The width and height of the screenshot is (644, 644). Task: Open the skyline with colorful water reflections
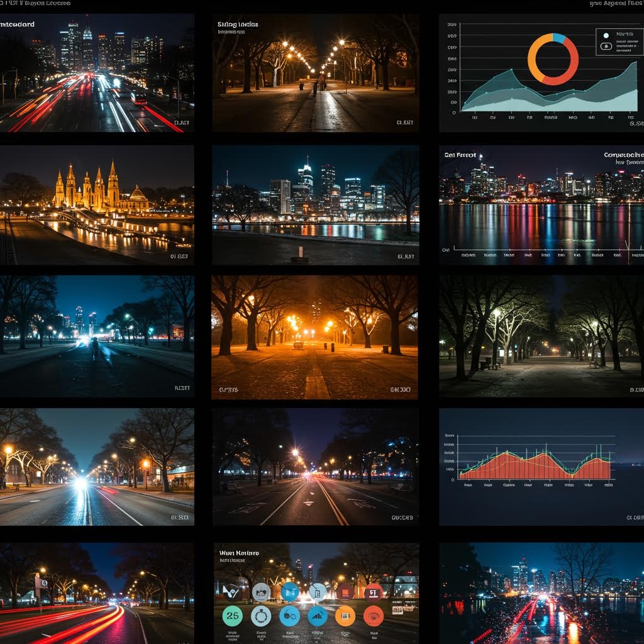coord(541,204)
